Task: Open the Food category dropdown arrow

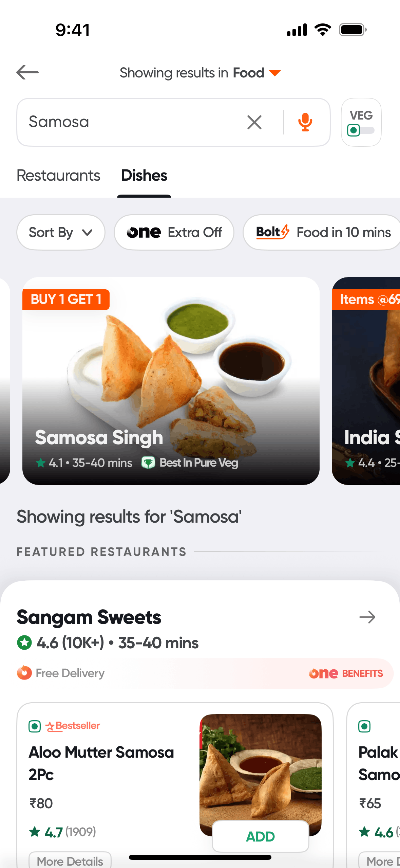Action: [275, 73]
